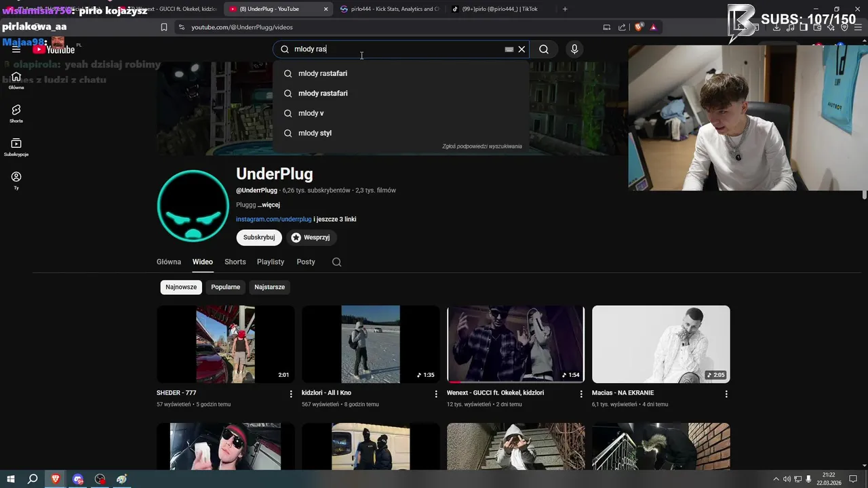Image resolution: width=868 pixels, height=488 pixels.
Task: Subscribe with the Subskrybuj button
Action: click(x=259, y=237)
